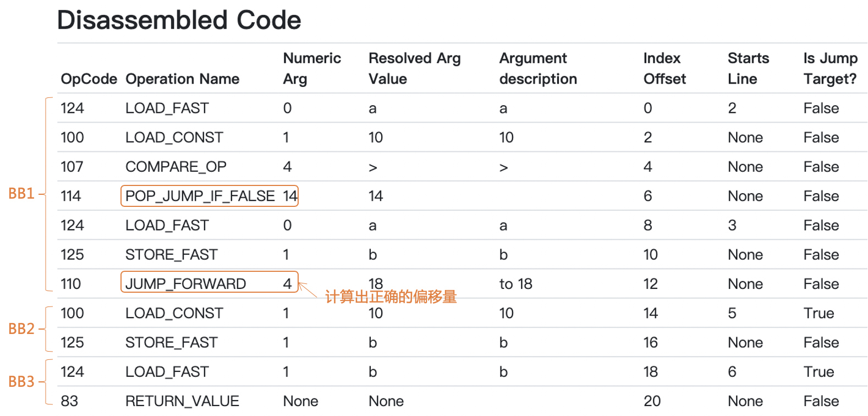Click the orange Chinese annotation text
The height and width of the screenshot is (416, 868).
click(x=391, y=297)
